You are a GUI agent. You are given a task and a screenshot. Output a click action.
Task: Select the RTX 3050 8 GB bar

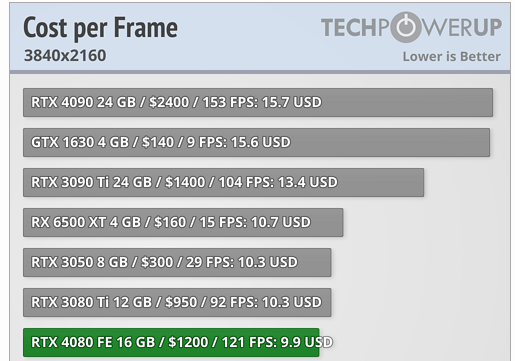click(177, 262)
